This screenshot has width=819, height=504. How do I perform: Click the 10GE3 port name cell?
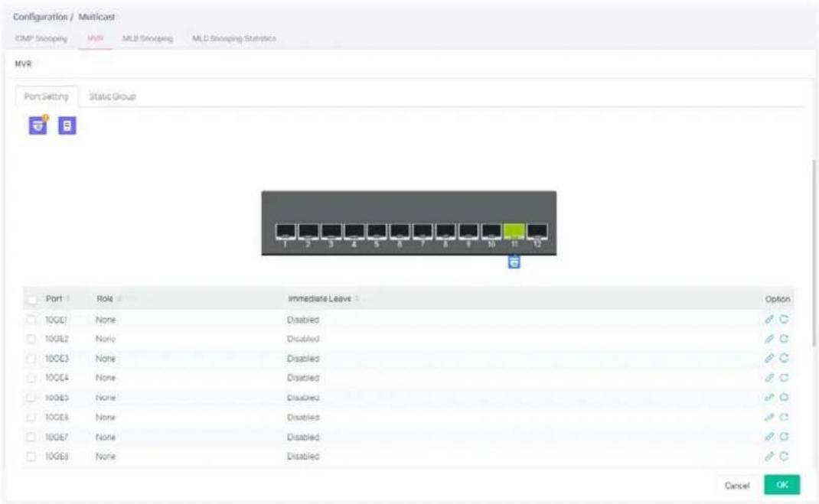click(x=57, y=359)
